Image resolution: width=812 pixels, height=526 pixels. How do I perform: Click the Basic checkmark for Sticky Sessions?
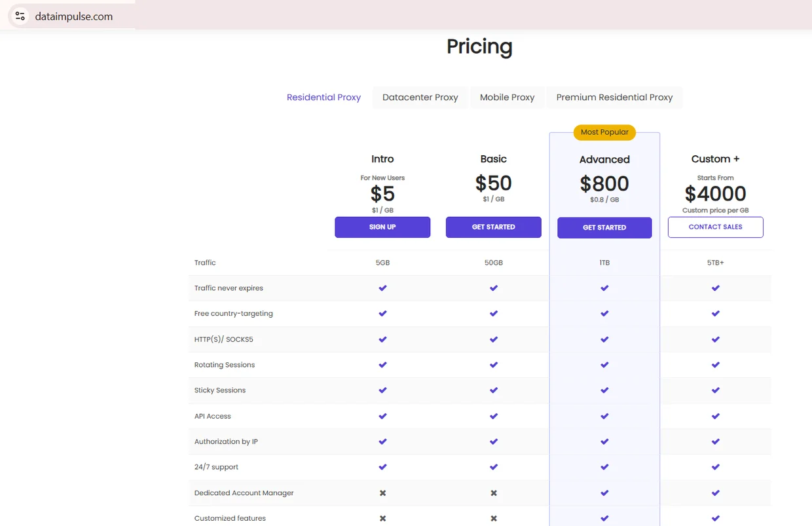click(x=494, y=390)
